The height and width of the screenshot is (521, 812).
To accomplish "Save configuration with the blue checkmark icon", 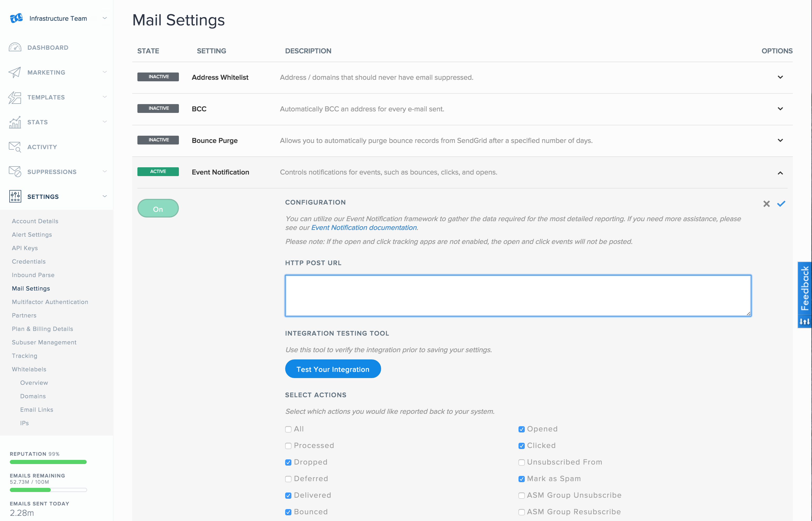I will (x=781, y=204).
